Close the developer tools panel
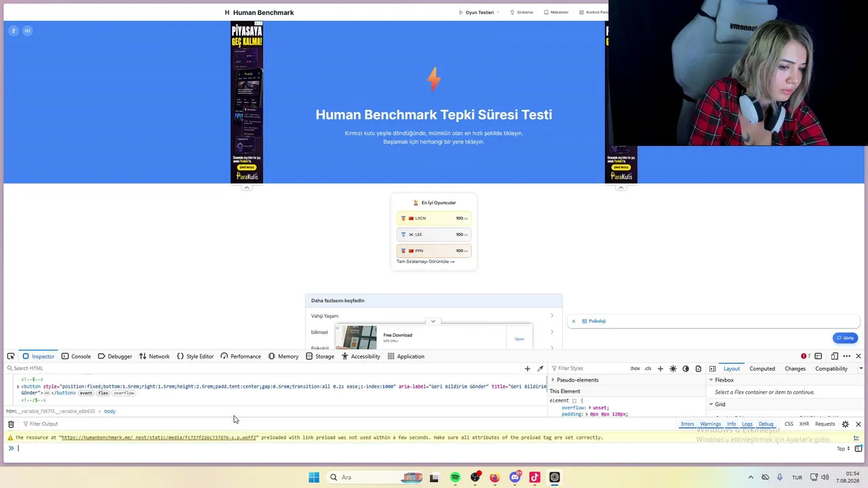Screen dimensions: 868x488 pyautogui.click(x=859, y=357)
